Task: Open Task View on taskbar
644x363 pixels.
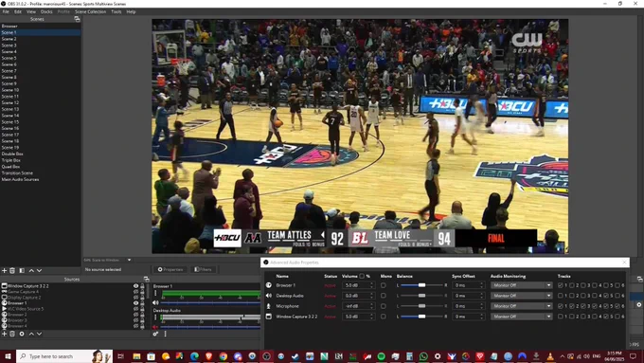Action: pos(121,356)
